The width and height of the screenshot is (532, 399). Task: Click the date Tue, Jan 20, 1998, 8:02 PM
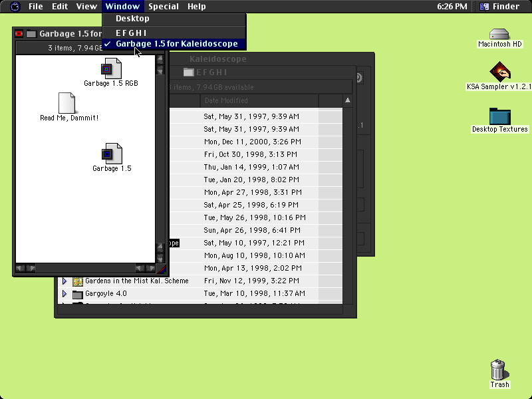click(251, 180)
